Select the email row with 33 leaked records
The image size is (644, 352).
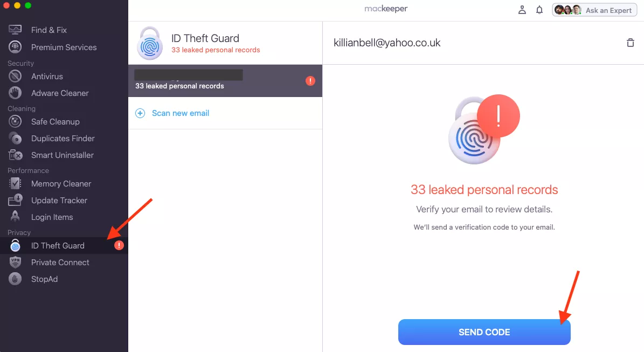click(x=225, y=81)
